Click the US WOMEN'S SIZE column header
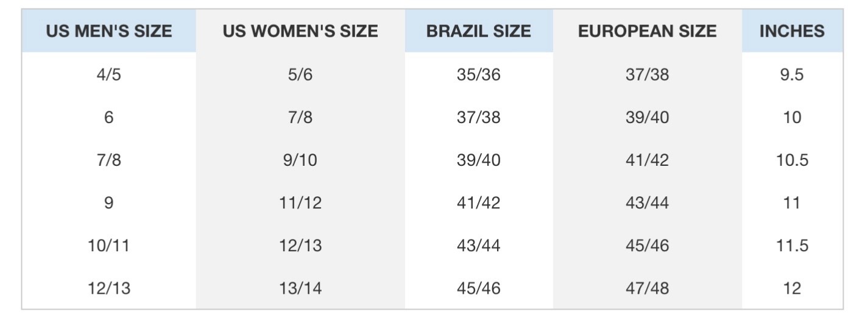The width and height of the screenshot is (868, 331). click(300, 31)
